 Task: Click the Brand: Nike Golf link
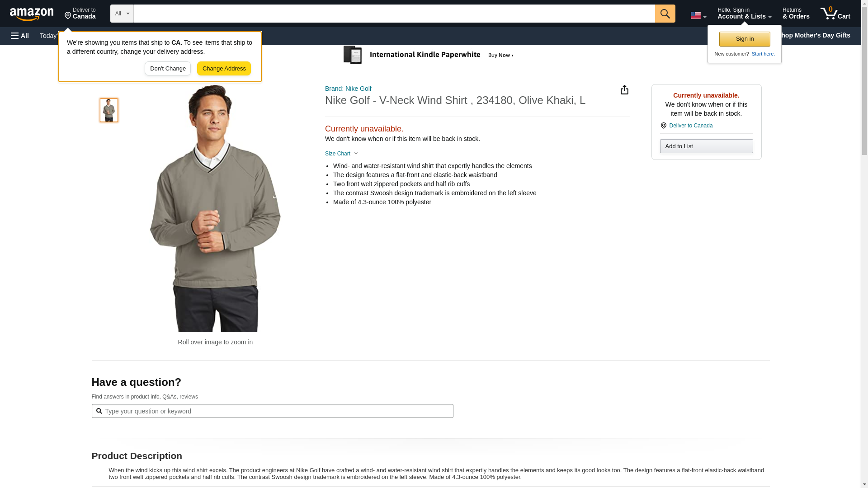[x=348, y=89]
